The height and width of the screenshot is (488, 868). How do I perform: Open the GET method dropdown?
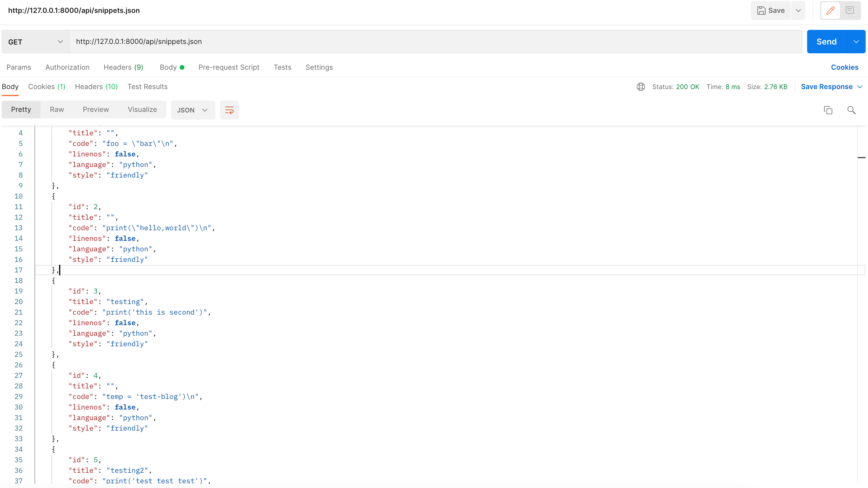tap(35, 42)
